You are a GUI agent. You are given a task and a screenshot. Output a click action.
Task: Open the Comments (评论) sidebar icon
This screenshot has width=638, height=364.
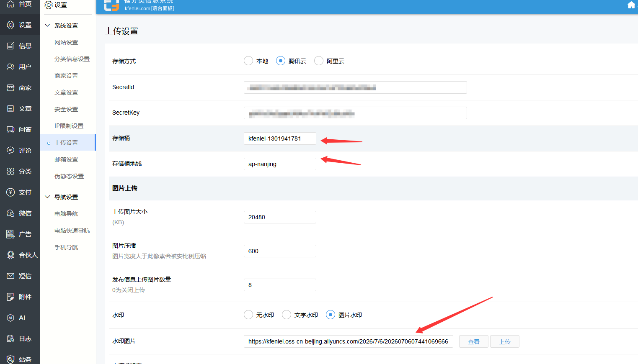pos(10,151)
